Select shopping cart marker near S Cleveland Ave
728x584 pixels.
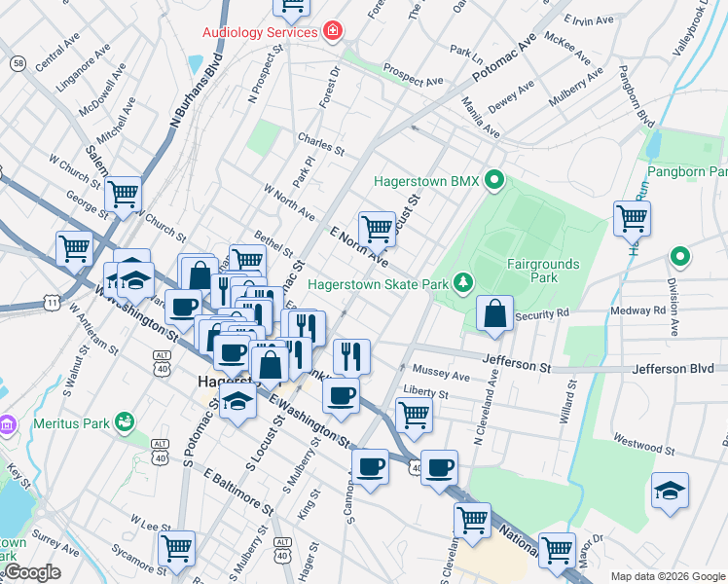(473, 521)
